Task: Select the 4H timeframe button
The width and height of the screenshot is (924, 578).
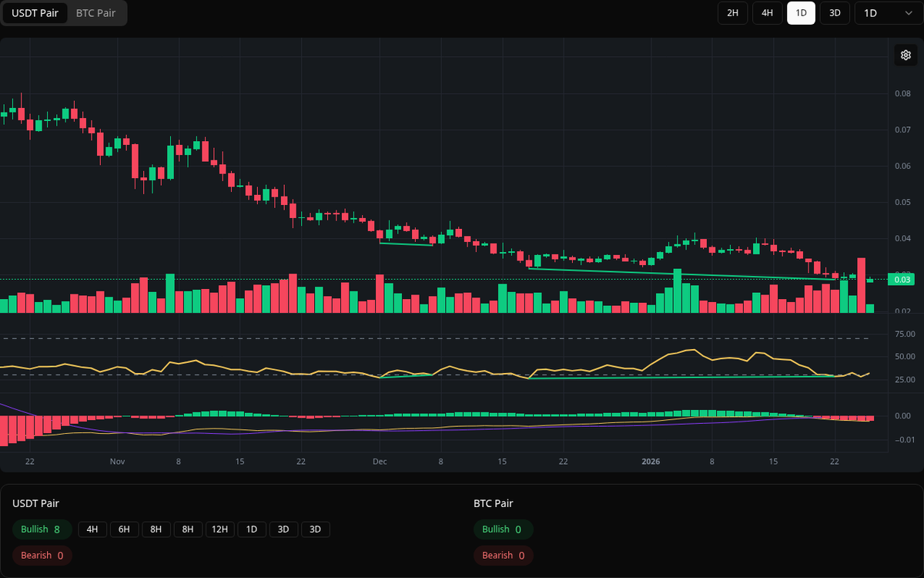Action: (x=767, y=13)
